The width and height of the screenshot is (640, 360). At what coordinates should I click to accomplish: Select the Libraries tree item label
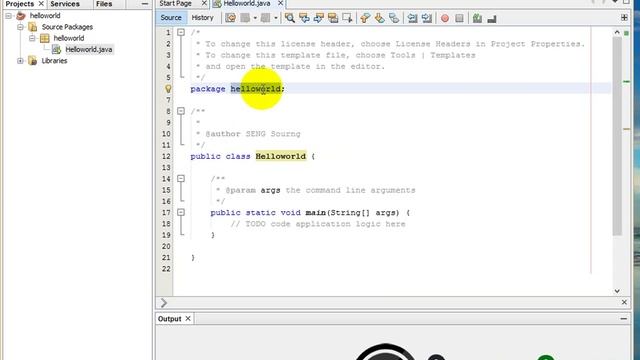tap(54, 61)
